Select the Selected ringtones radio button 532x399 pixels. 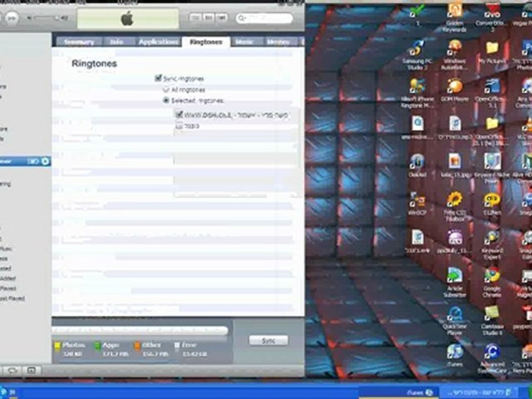pos(166,100)
